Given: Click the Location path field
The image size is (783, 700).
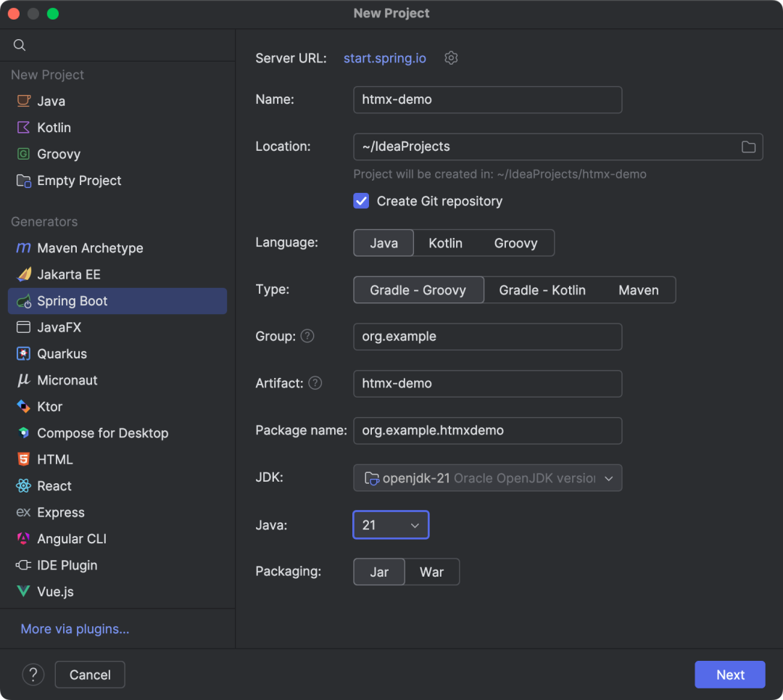Looking at the screenshot, I should (x=558, y=147).
